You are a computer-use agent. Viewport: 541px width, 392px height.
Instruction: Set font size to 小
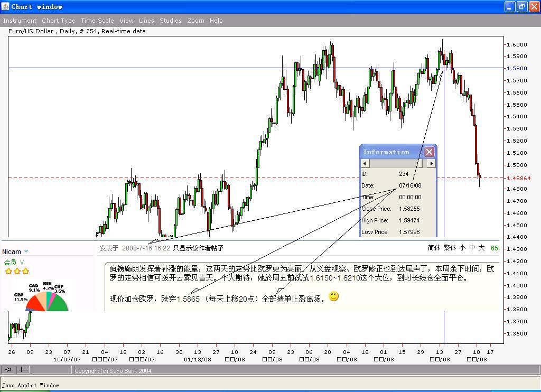[462, 248]
